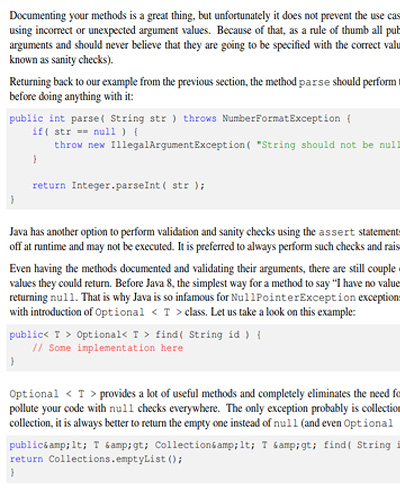The image size is (400, 500).
Task: Click the 'if( str == null )' line
Action: pos(85,132)
